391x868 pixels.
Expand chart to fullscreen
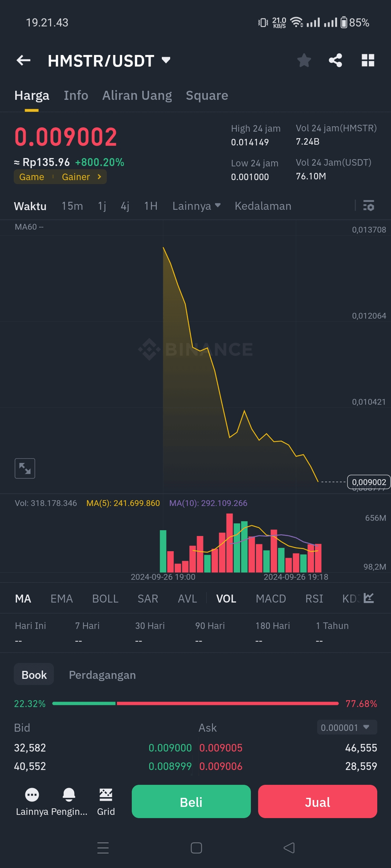point(25,468)
